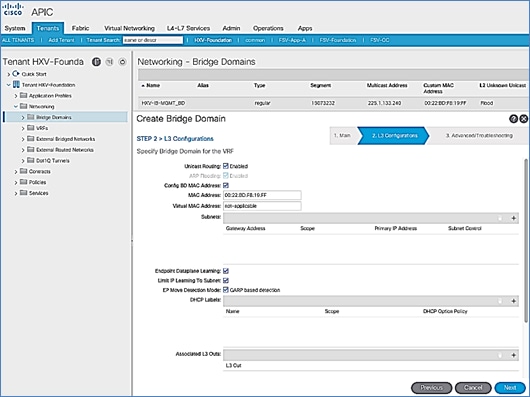
Task: Expand External Bridged Networks node
Action: pos(23,139)
